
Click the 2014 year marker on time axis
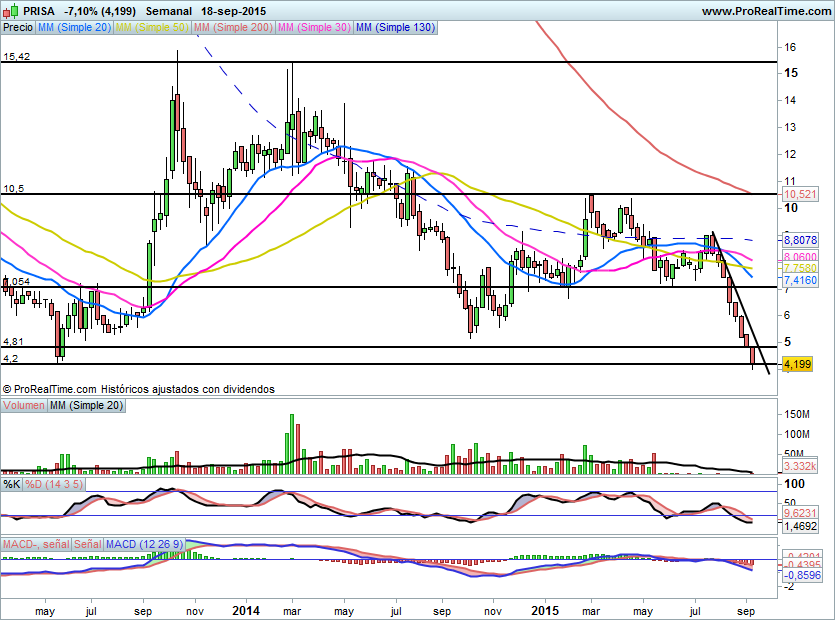(x=245, y=610)
